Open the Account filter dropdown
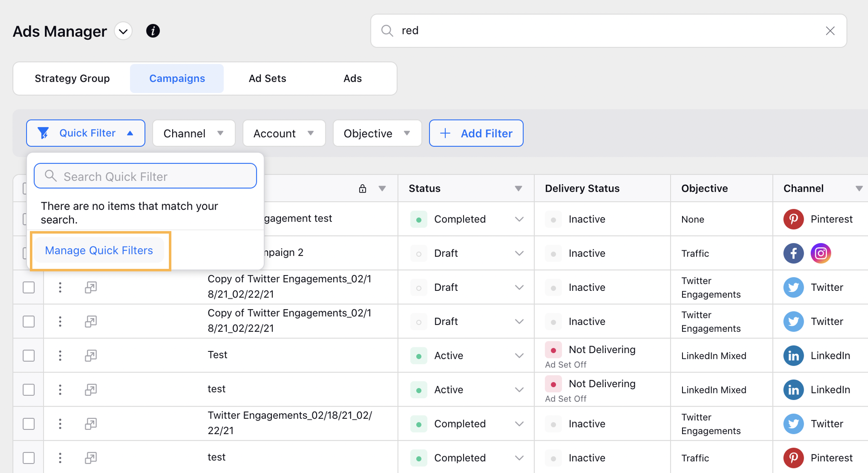Image resolution: width=868 pixels, height=473 pixels. [284, 133]
